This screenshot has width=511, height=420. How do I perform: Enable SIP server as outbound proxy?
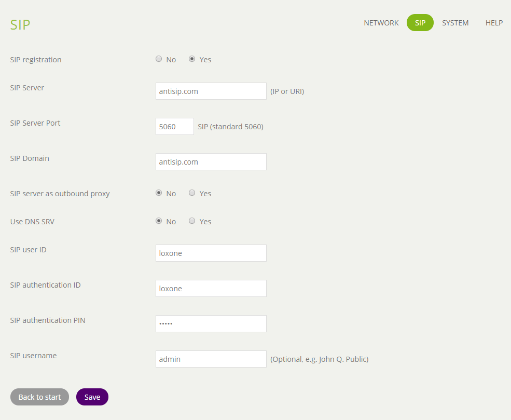[192, 193]
